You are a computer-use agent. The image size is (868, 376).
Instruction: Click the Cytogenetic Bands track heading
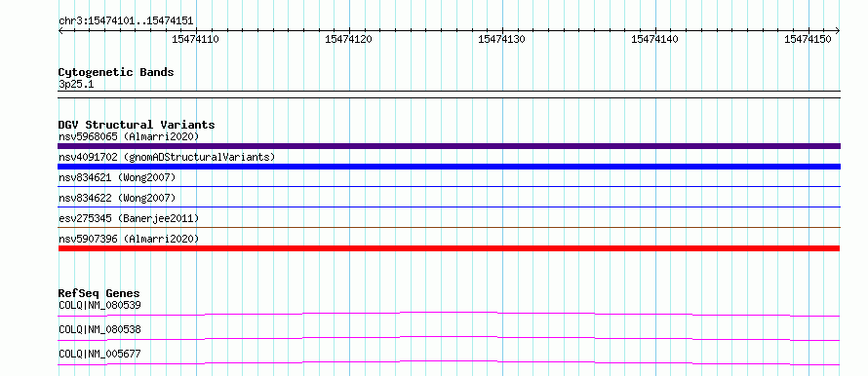coord(116,72)
